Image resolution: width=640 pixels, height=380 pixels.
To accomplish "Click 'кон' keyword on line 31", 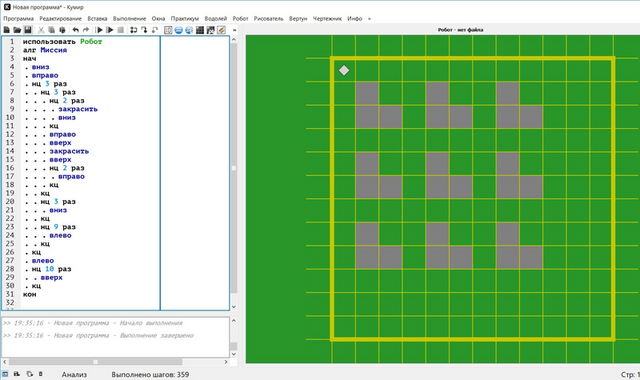I will click(x=29, y=294).
